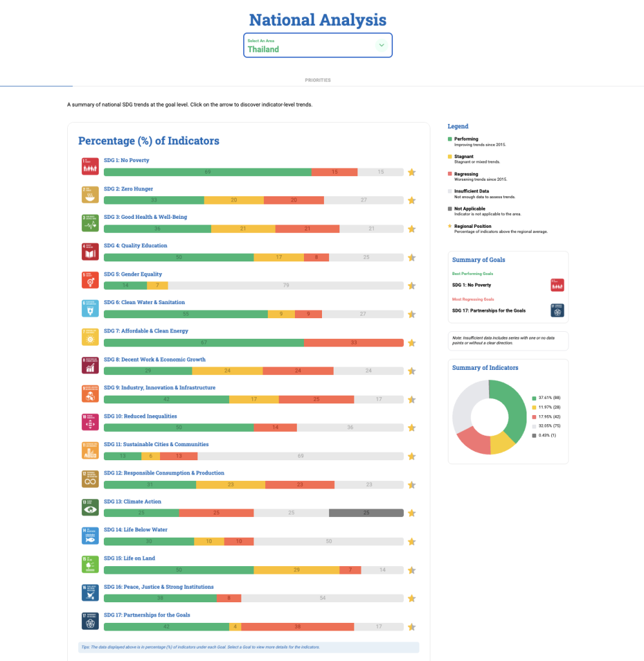Screen dimensions: 644x661
Task: Click the green 69 segment in the SDG 1 bar
Action: point(207,172)
